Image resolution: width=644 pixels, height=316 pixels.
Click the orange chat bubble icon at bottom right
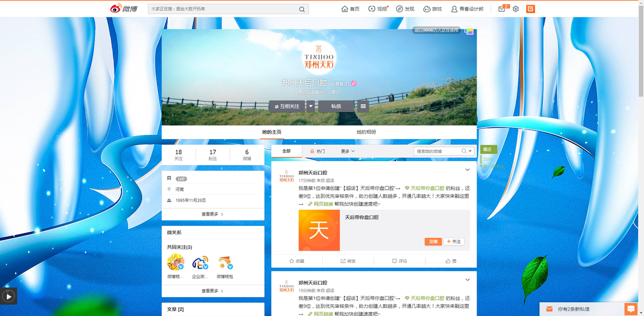pos(630,309)
